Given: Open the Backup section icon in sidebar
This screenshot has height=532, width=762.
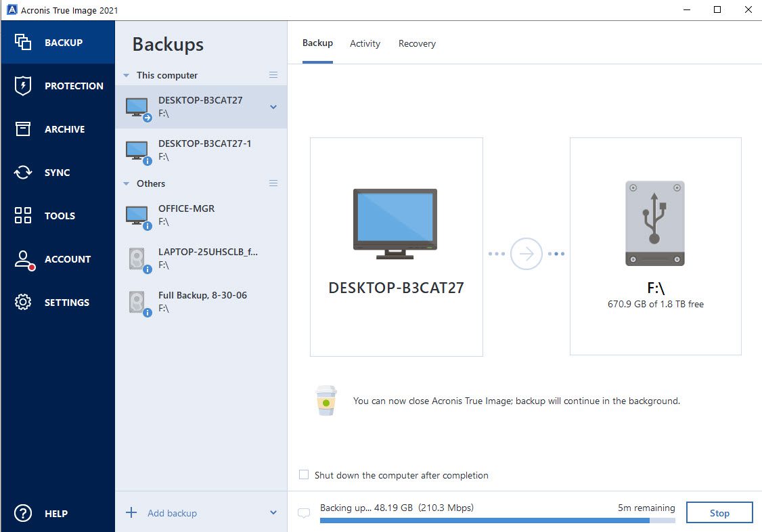Looking at the screenshot, I should 23,42.
